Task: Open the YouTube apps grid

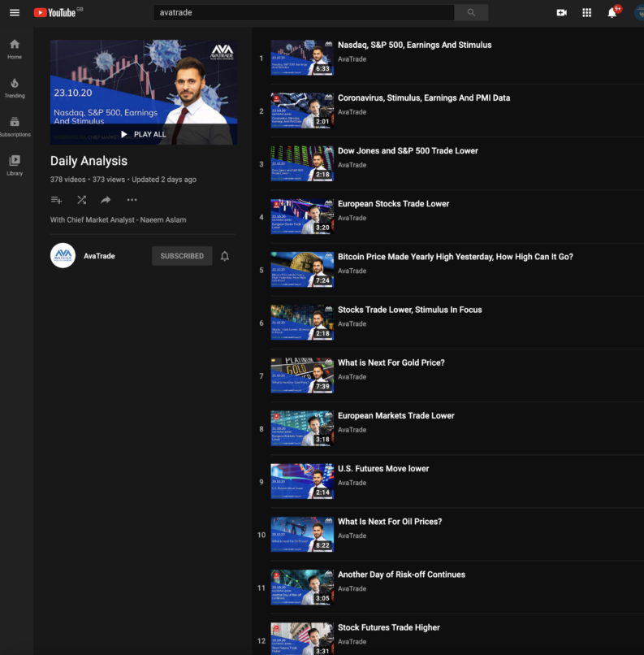Action: coord(587,12)
